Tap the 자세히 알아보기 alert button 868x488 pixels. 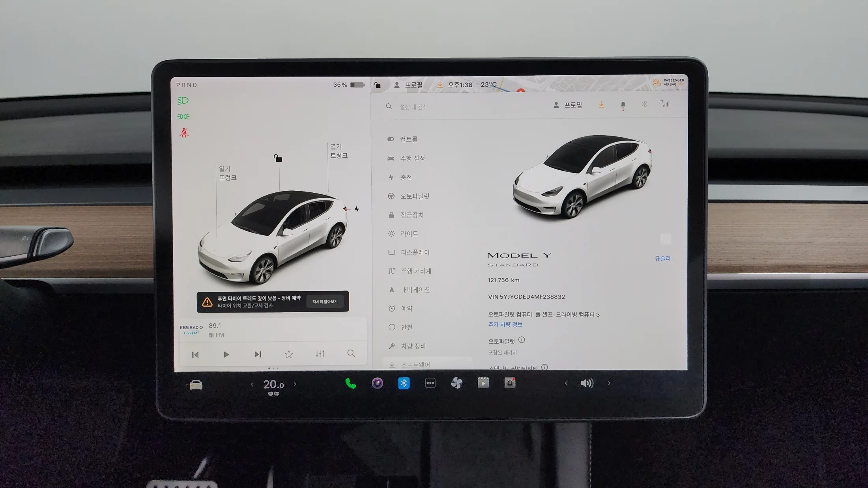pyautogui.click(x=325, y=302)
